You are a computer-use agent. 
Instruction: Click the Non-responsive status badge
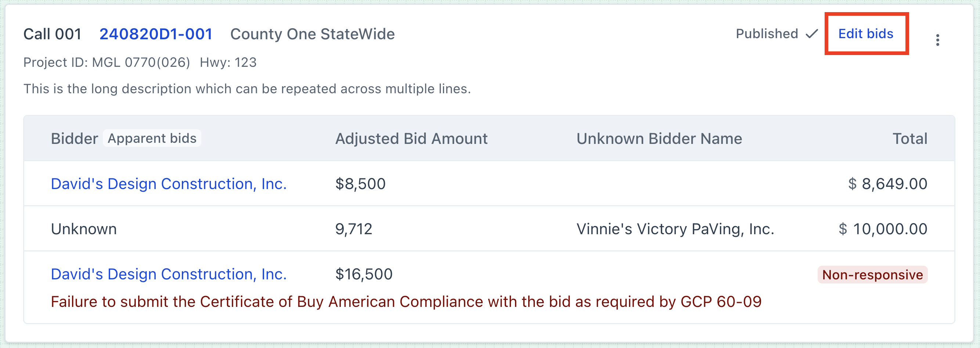tap(872, 275)
